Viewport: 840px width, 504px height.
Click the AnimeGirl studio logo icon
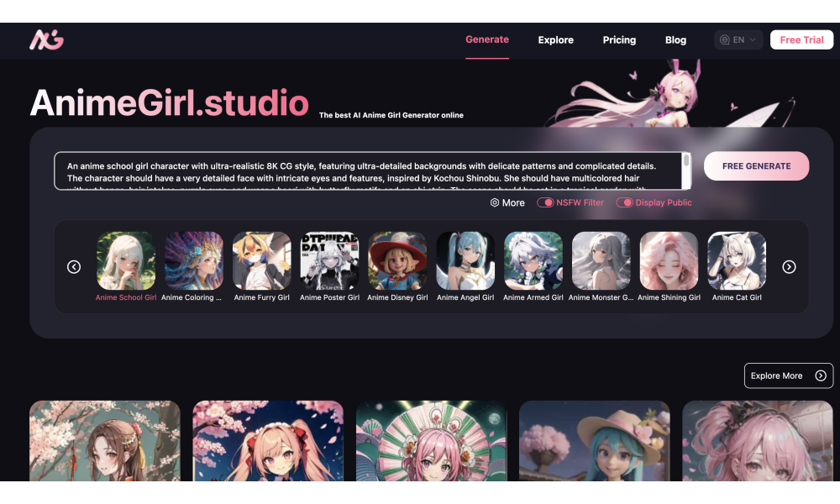pyautogui.click(x=46, y=39)
